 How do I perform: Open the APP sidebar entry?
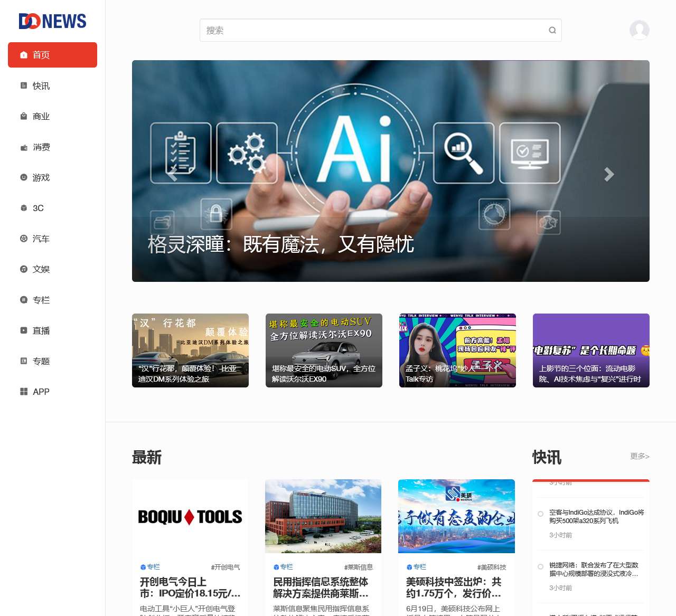coord(41,392)
